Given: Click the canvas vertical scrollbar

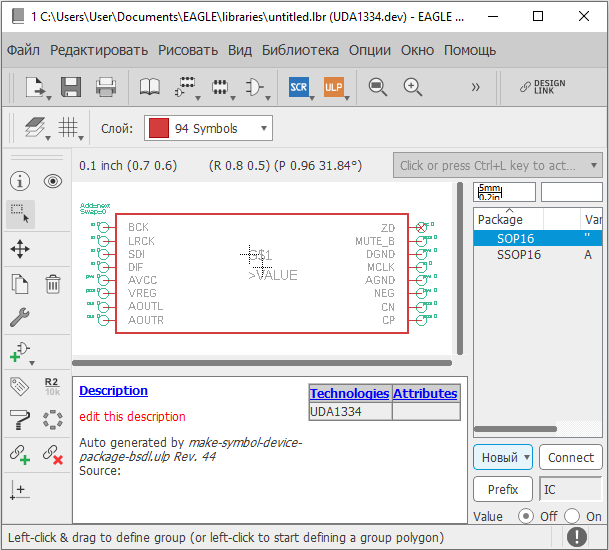Looking at the screenshot, I should 460,268.
